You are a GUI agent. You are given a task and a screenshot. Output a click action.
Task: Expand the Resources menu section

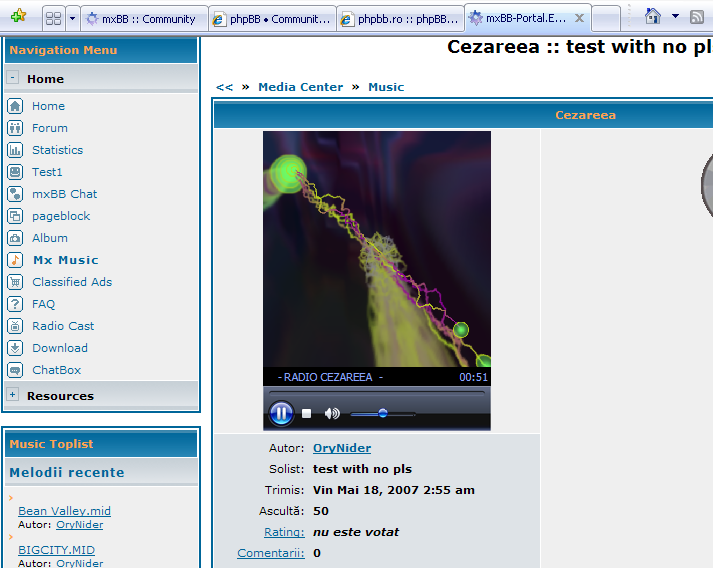point(13,395)
